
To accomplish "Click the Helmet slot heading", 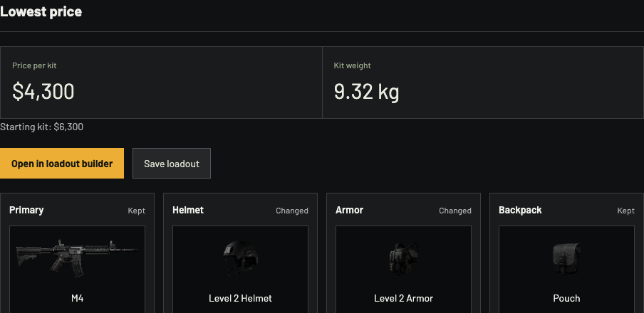I will pyautogui.click(x=188, y=210).
